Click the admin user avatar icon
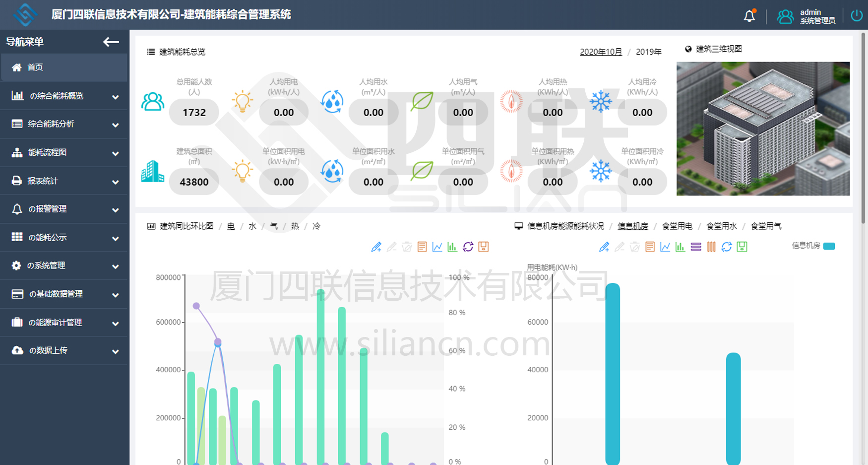The height and width of the screenshot is (465, 868). (x=785, y=16)
